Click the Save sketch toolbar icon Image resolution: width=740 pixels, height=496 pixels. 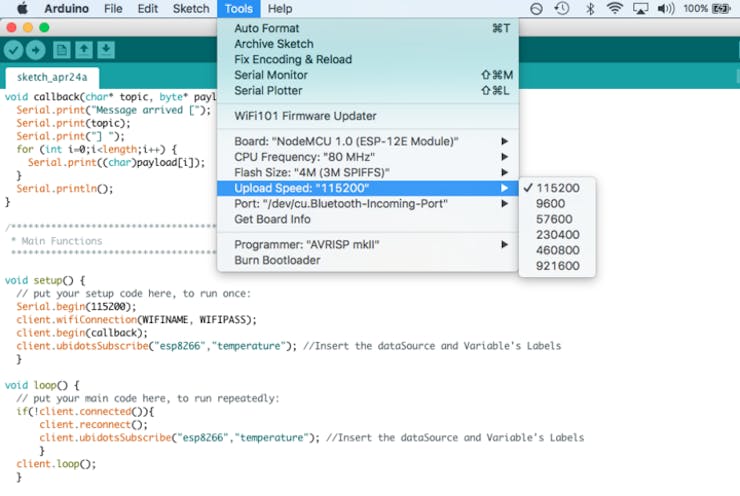click(106, 50)
